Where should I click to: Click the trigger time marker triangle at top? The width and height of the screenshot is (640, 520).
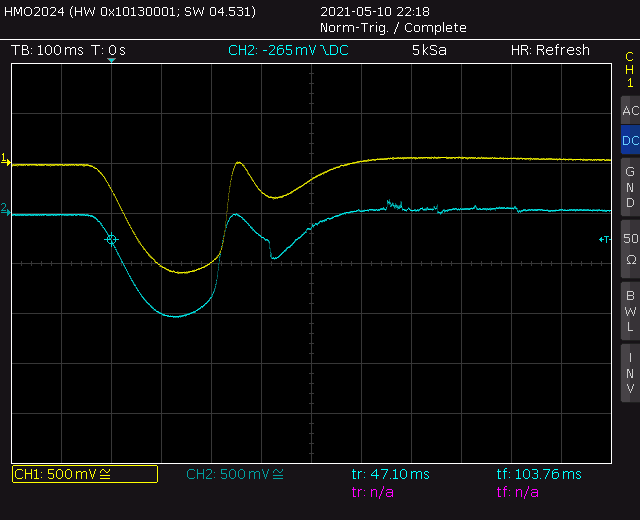pyautogui.click(x=111, y=60)
